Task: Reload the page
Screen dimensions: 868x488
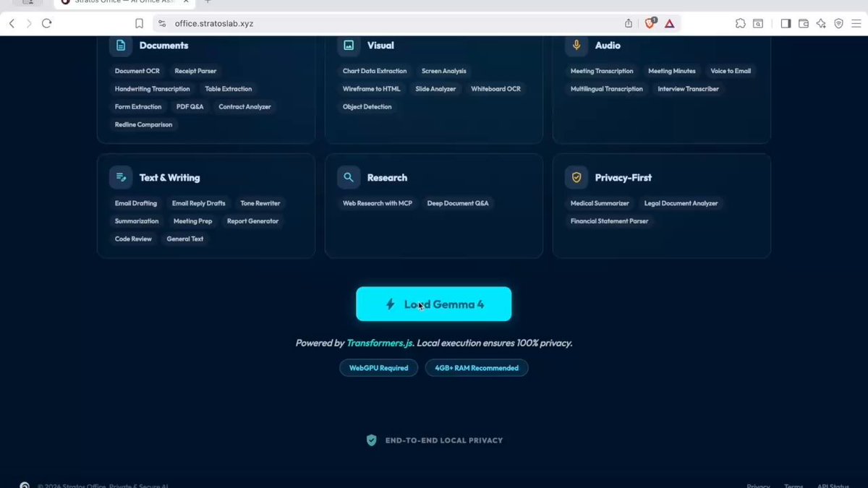Action: 47,23
